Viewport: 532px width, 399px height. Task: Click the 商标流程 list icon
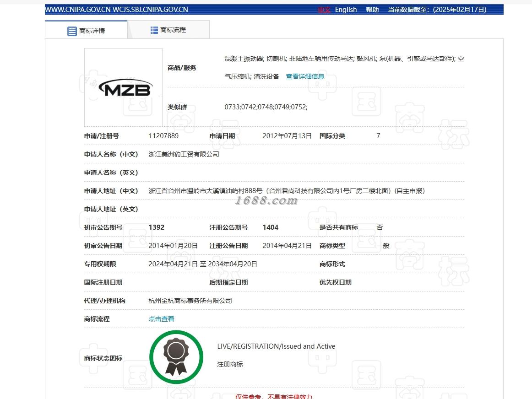pos(154,30)
